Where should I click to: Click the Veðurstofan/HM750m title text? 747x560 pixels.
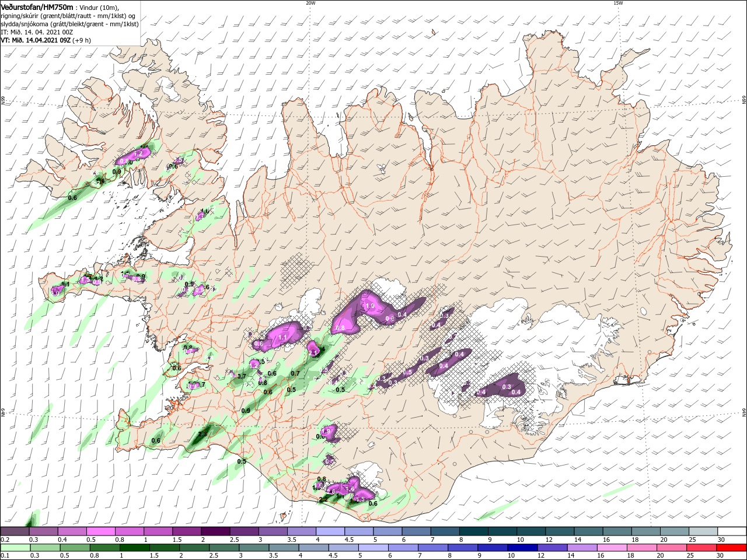pyautogui.click(x=37, y=6)
